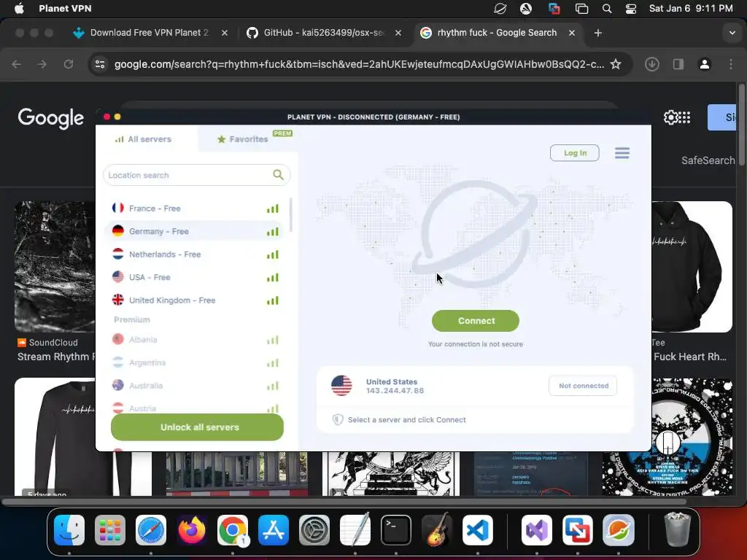747x560 pixels.
Task: Open the hamburger menu in Planet VPN
Action: pyautogui.click(x=622, y=153)
